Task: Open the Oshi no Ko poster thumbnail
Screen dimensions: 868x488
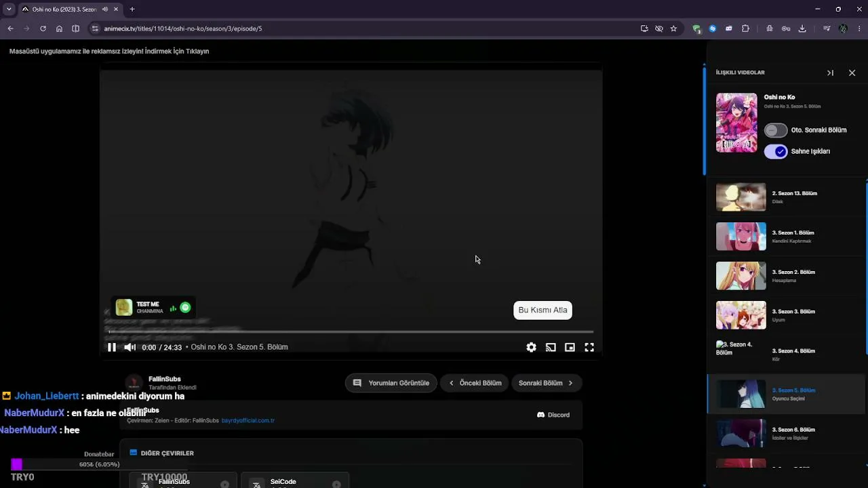Action: [736, 123]
